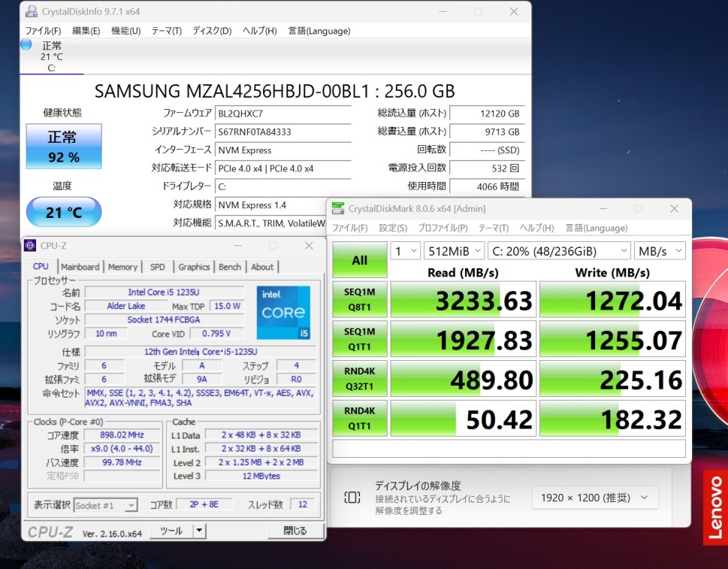
Task: Open ファイル(F) menu in CrystalDiskInfo
Action: pos(43,31)
